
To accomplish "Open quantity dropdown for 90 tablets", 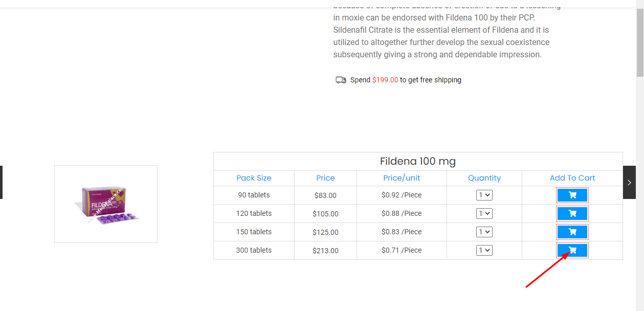I will (484, 195).
